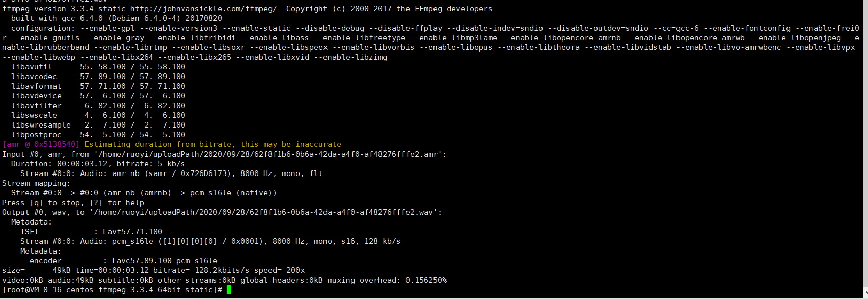
Task: Click the magenta '[amr @ 0x5138540]' tag
Action: pyautogui.click(x=41, y=144)
